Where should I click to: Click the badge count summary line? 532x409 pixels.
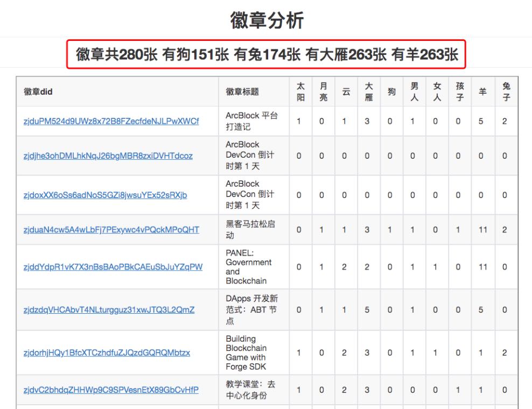tap(267, 54)
